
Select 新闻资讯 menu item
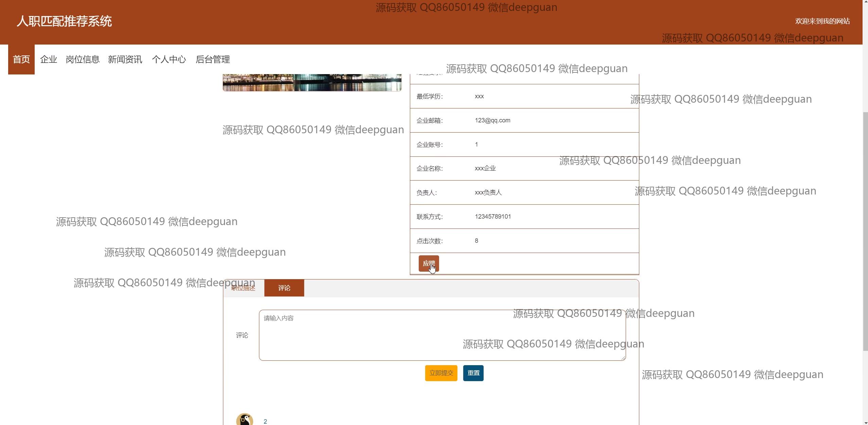(125, 60)
